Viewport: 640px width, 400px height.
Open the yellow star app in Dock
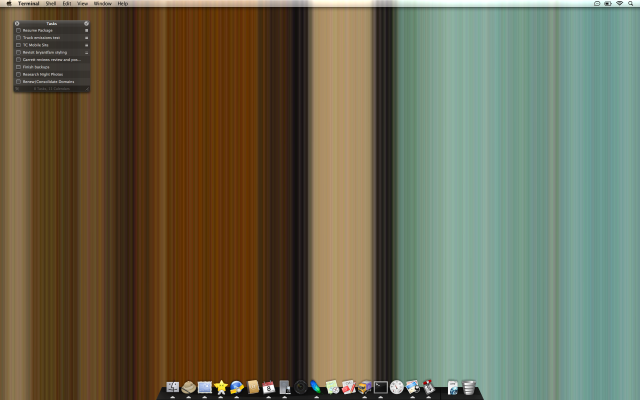pyautogui.click(x=221, y=387)
